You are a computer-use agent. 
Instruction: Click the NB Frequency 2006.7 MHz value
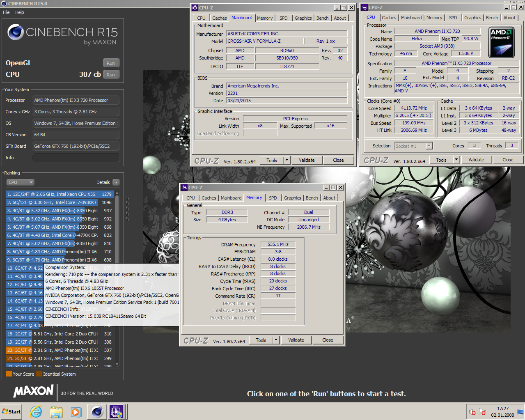pyautogui.click(x=309, y=227)
